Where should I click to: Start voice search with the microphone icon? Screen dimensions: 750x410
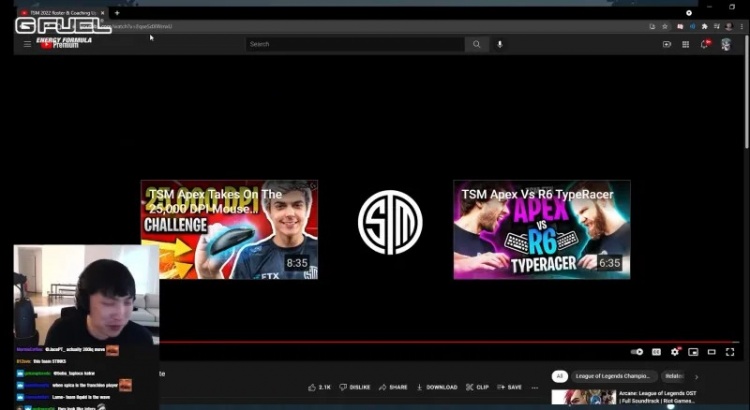pyautogui.click(x=499, y=44)
